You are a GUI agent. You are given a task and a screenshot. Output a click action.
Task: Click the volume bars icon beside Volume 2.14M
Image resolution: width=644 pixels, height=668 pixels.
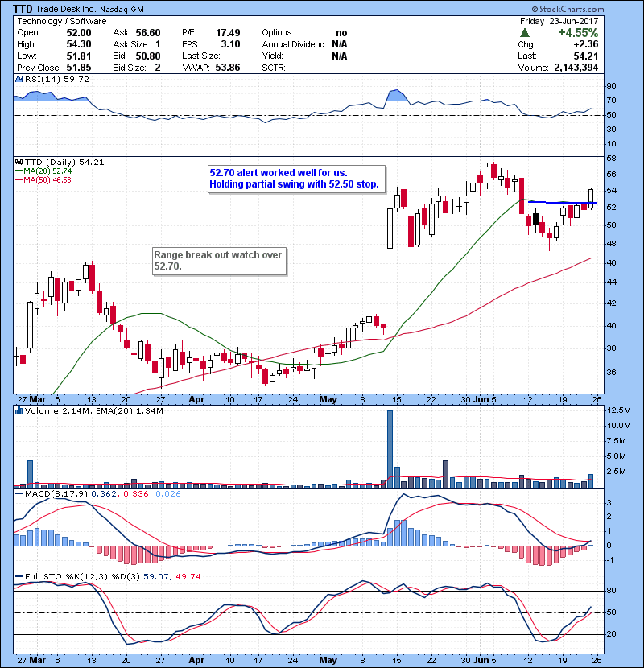pyautogui.click(x=19, y=411)
